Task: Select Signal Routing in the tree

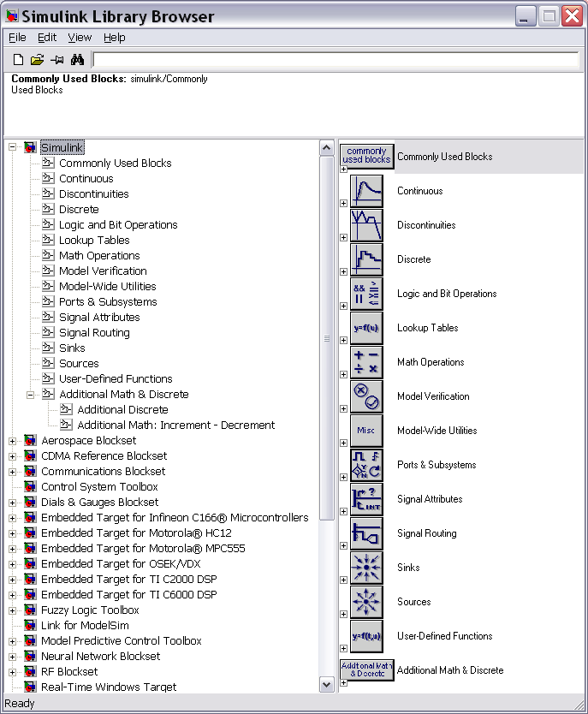Action: 94,332
